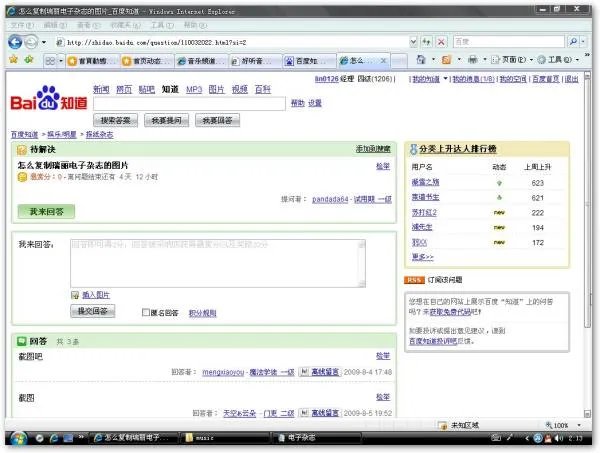Click the 我要回答 button near search box

tap(217, 120)
